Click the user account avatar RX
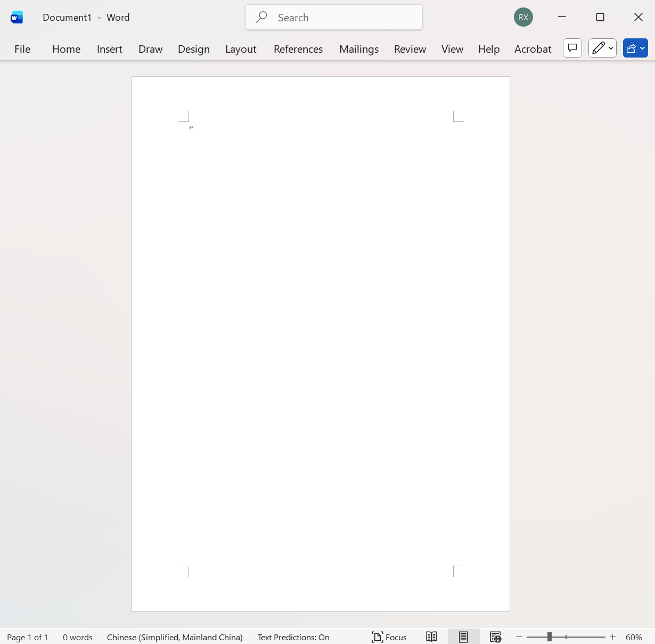 tap(523, 17)
